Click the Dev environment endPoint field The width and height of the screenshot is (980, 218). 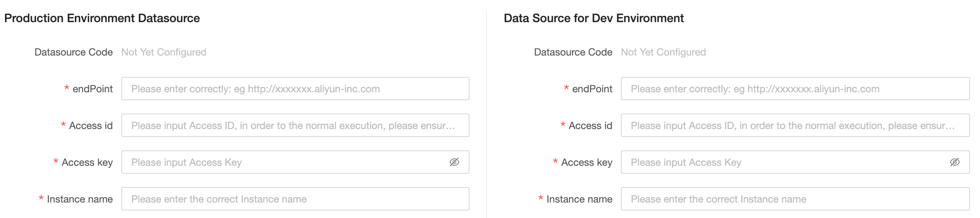pos(794,89)
